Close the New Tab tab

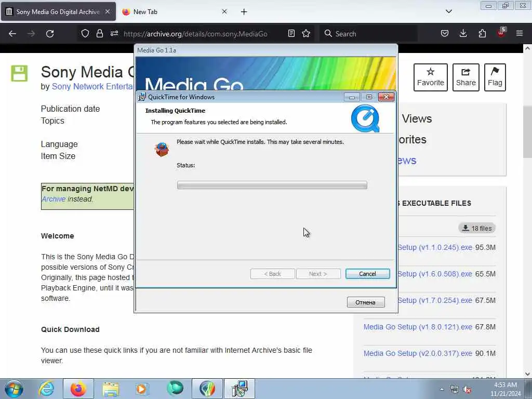[x=224, y=11]
